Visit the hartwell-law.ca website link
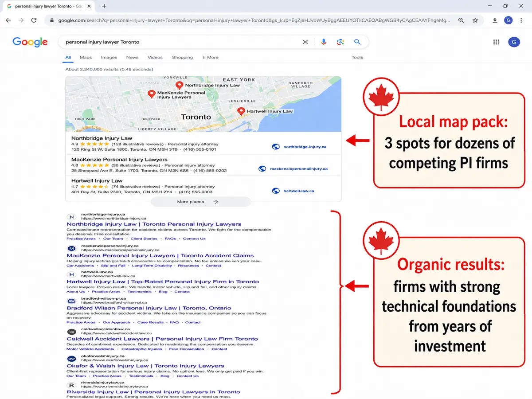532x399 pixels. (299, 191)
